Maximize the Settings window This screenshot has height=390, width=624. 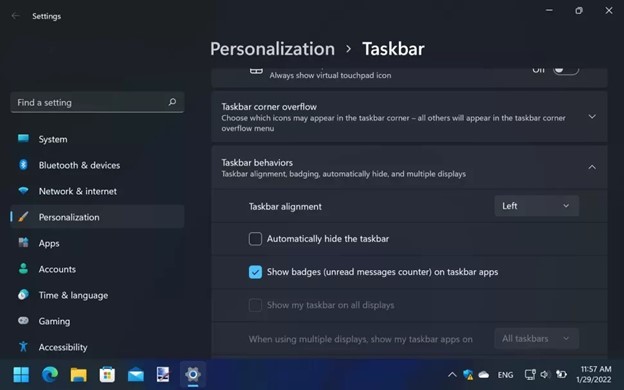click(579, 10)
